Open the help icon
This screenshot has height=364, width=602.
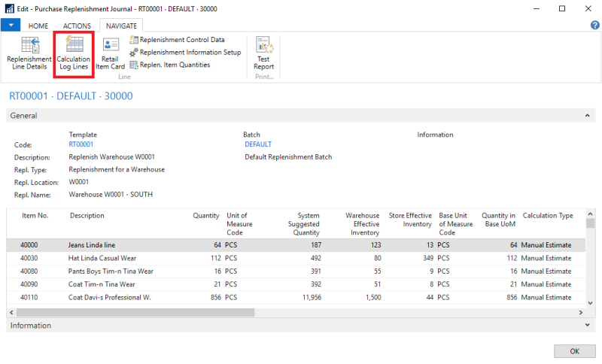[x=594, y=26]
